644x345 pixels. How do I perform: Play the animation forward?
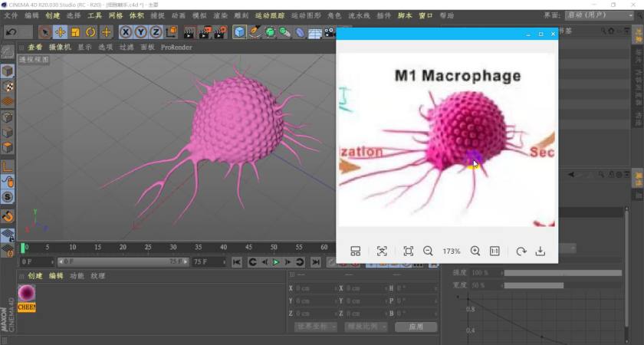[x=276, y=262]
